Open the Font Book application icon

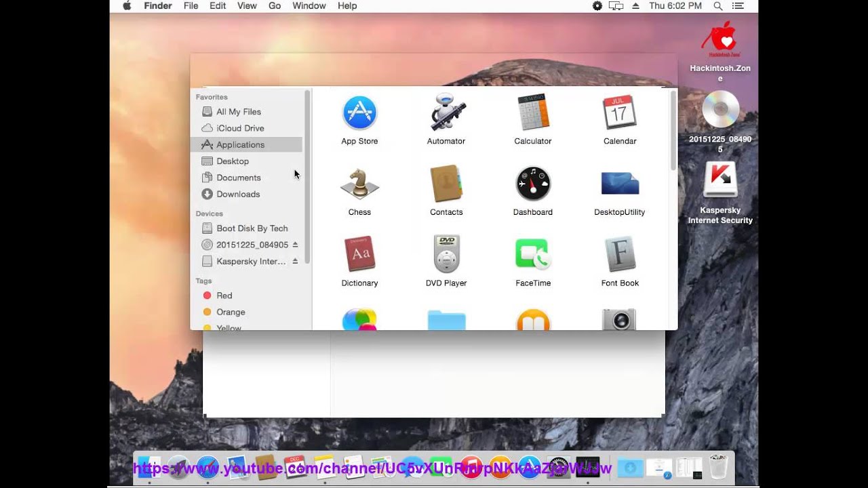[x=620, y=254]
